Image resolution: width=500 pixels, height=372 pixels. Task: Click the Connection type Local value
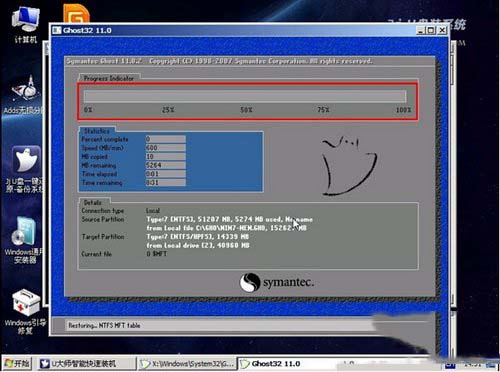pos(153,211)
